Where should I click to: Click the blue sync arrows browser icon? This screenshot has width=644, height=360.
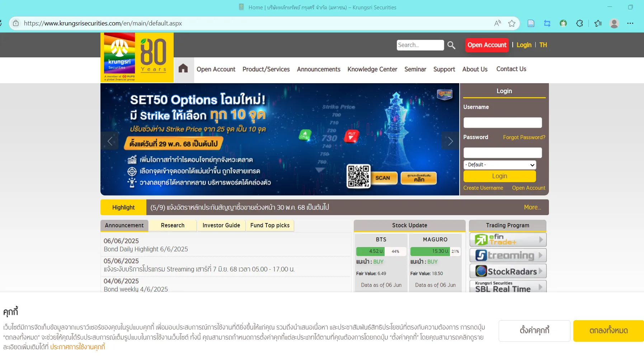click(x=547, y=23)
